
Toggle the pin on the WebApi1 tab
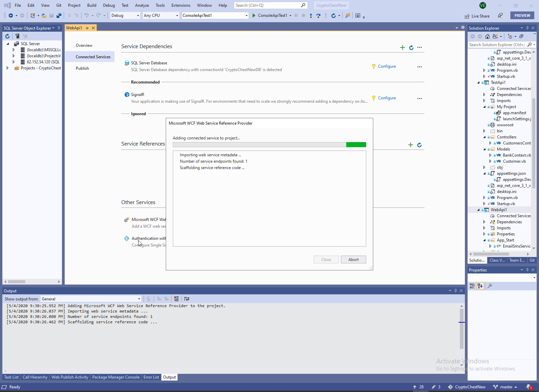coord(87,28)
